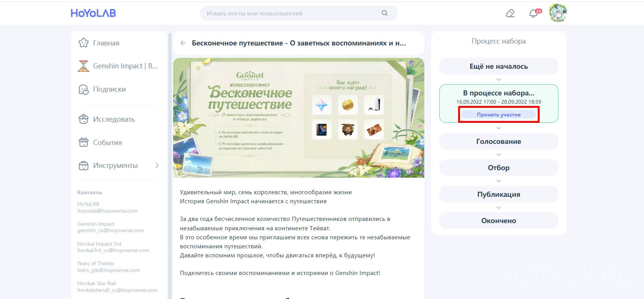The height and width of the screenshot is (299, 644).
Task: Click genshin_cs@hoyoverse.com contact link
Action: click(x=111, y=231)
